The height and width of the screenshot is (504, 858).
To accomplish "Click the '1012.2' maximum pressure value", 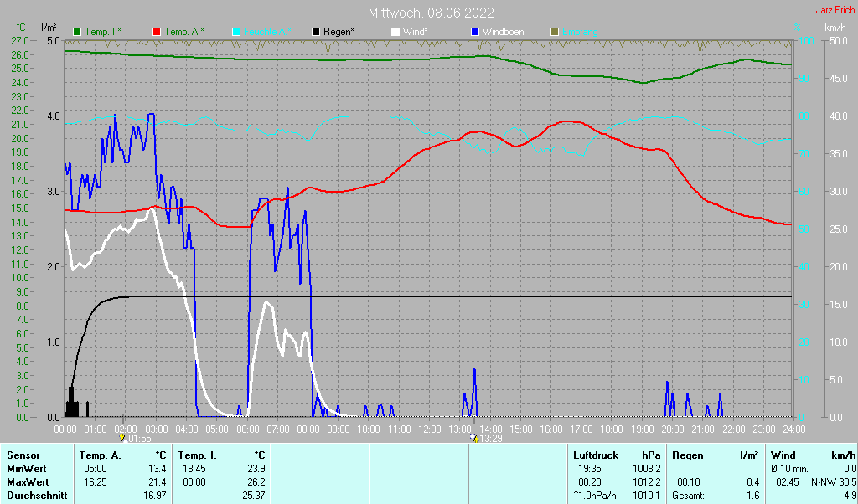I will tap(647, 483).
